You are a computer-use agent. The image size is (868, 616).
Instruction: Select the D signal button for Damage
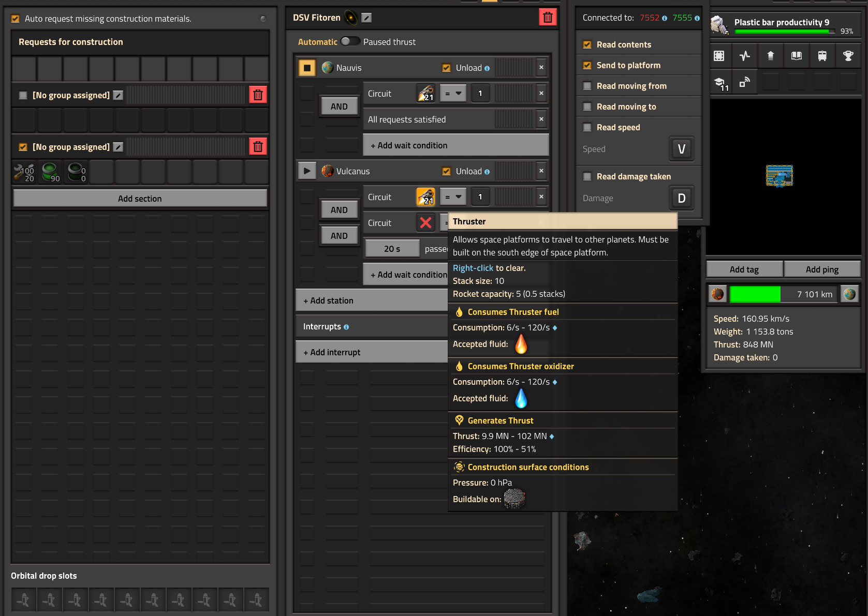tap(682, 198)
